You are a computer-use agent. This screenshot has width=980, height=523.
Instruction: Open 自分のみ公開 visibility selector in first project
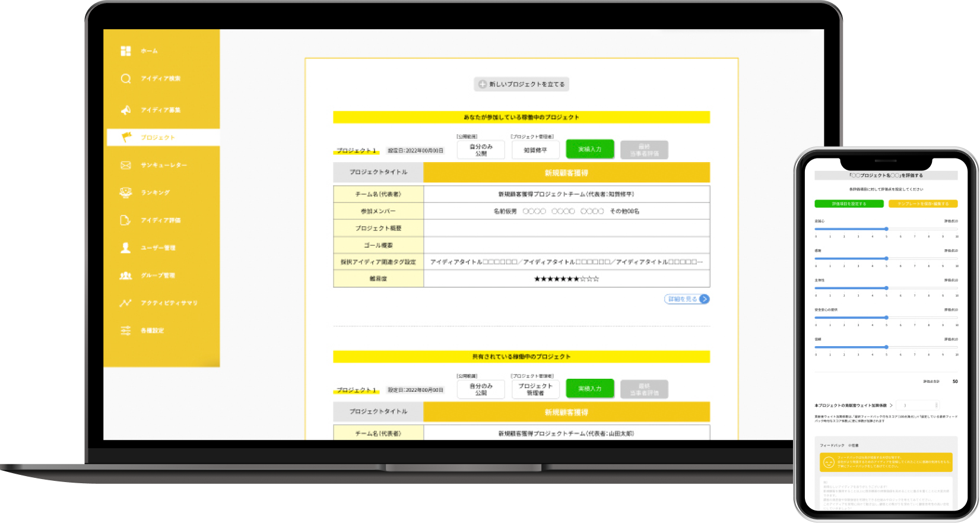click(481, 150)
